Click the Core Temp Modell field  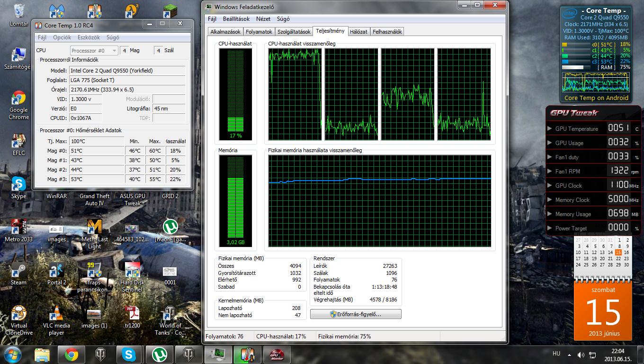(127, 70)
